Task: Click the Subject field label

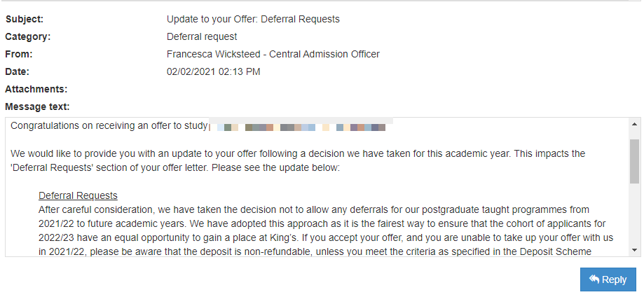Action: pos(24,19)
